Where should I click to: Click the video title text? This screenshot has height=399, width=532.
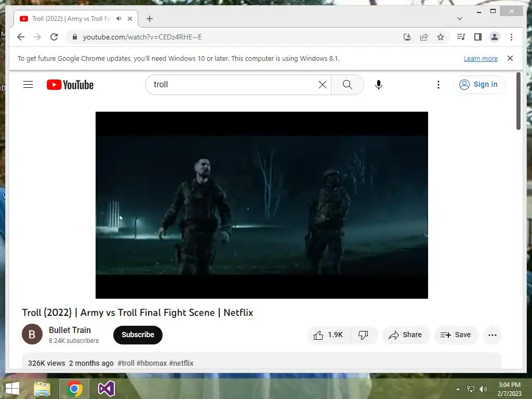[x=137, y=312]
